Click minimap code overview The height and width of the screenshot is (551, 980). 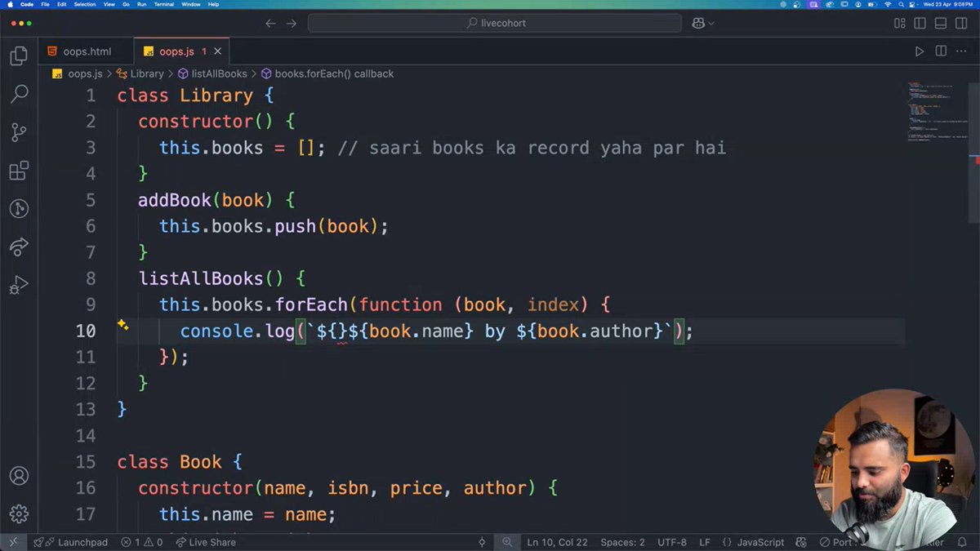(x=938, y=112)
